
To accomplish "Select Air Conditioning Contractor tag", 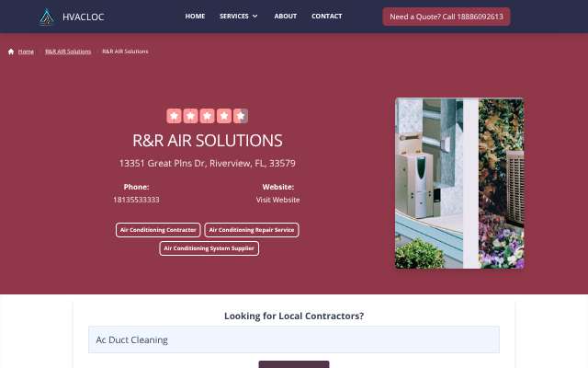I will 158,230.
